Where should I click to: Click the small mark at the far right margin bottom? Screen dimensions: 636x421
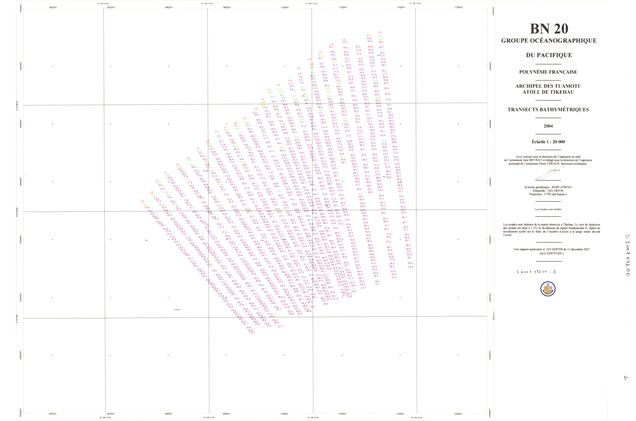[626, 376]
